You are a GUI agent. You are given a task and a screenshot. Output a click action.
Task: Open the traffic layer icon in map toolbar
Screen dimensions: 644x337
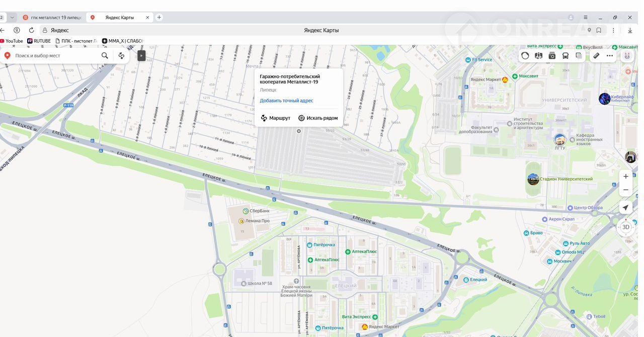click(525, 56)
